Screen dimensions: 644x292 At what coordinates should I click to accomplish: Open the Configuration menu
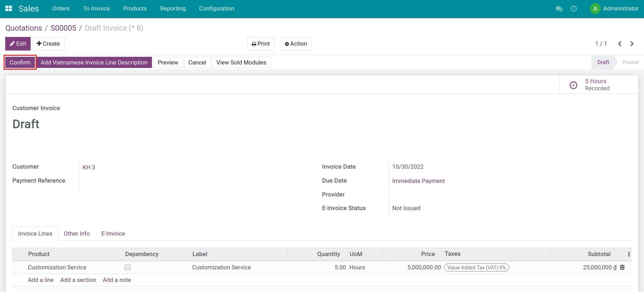point(217,8)
